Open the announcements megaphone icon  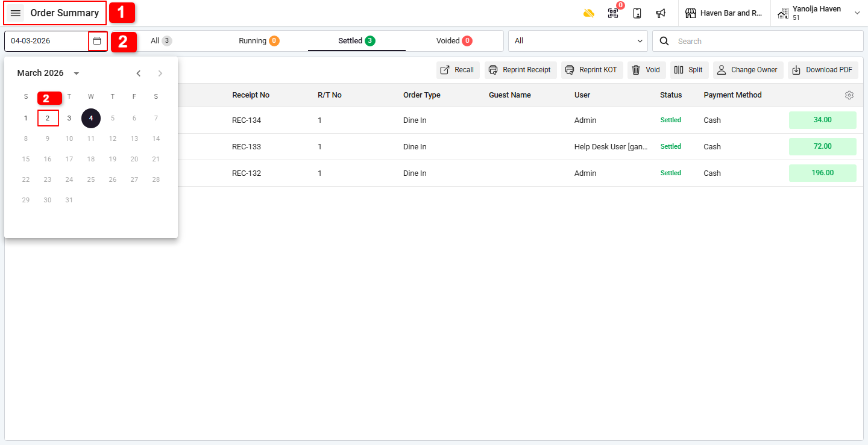661,13
